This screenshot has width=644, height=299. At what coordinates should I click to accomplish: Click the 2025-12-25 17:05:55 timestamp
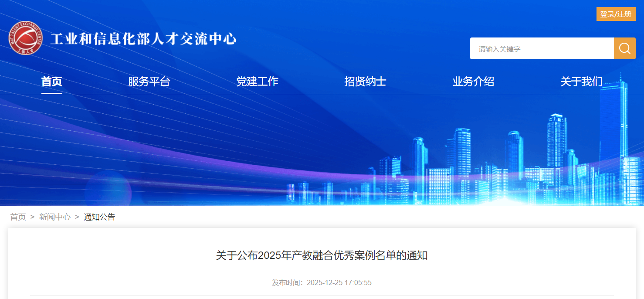click(x=339, y=282)
